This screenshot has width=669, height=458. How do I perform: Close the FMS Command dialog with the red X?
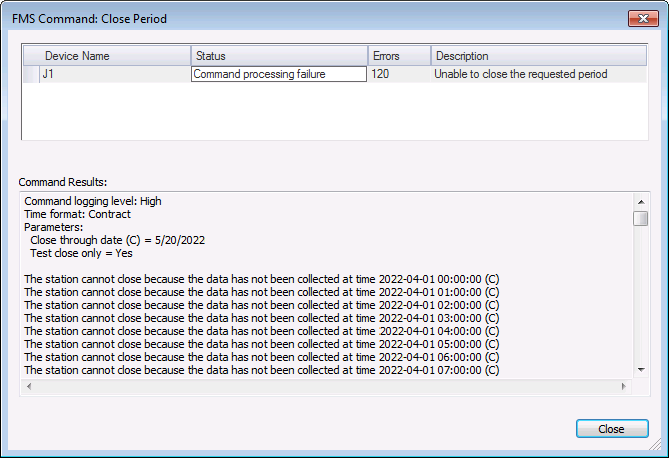pyautogui.click(x=643, y=19)
